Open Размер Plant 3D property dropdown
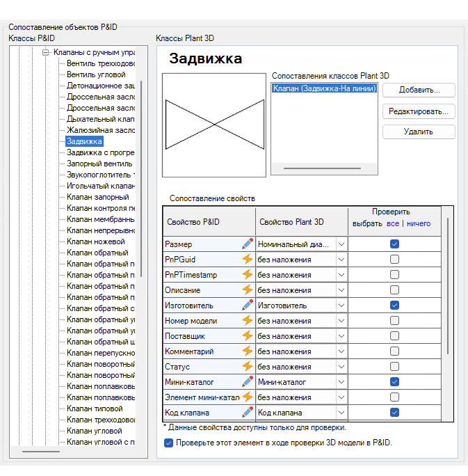 pyautogui.click(x=341, y=244)
